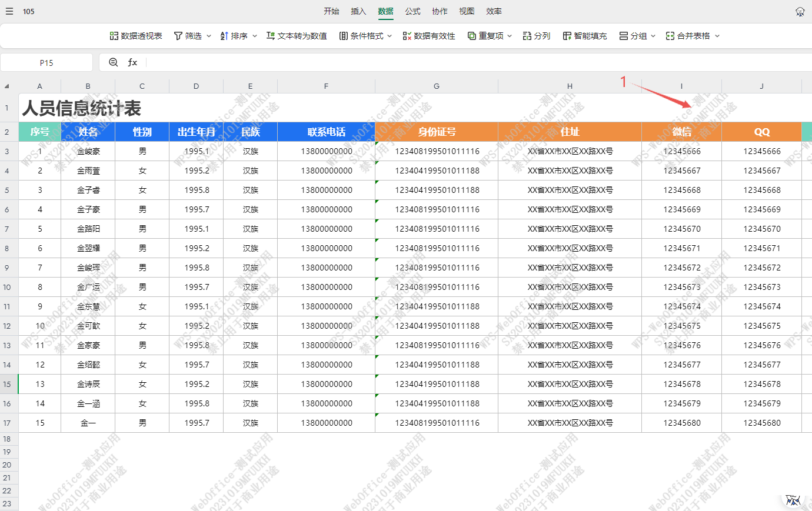Expand the 条件格式 dropdown arrow

pos(390,36)
